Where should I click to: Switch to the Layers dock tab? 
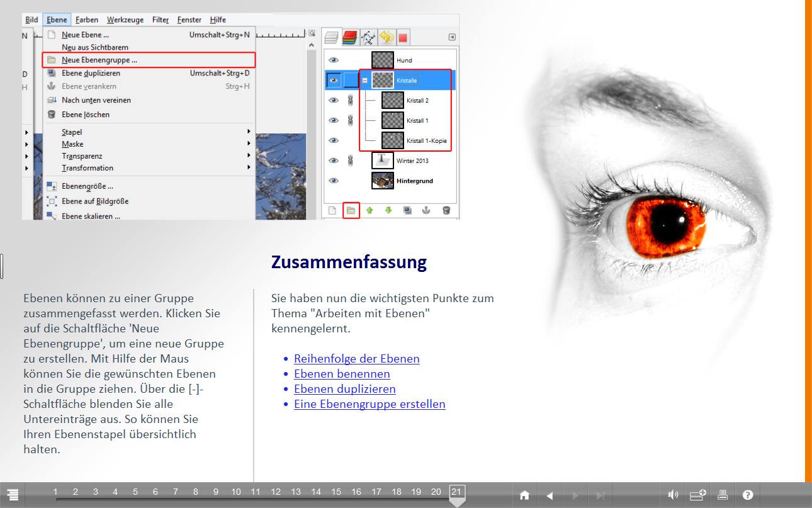pos(332,38)
